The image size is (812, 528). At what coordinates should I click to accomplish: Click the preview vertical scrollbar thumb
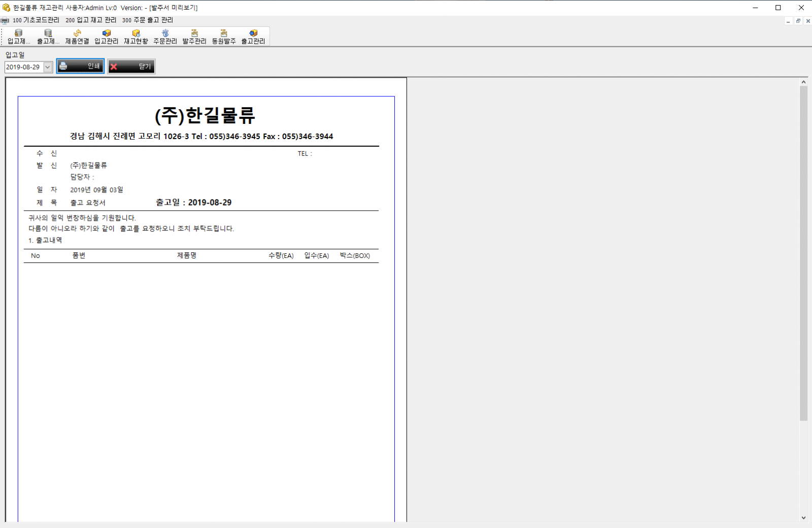[x=803, y=253]
